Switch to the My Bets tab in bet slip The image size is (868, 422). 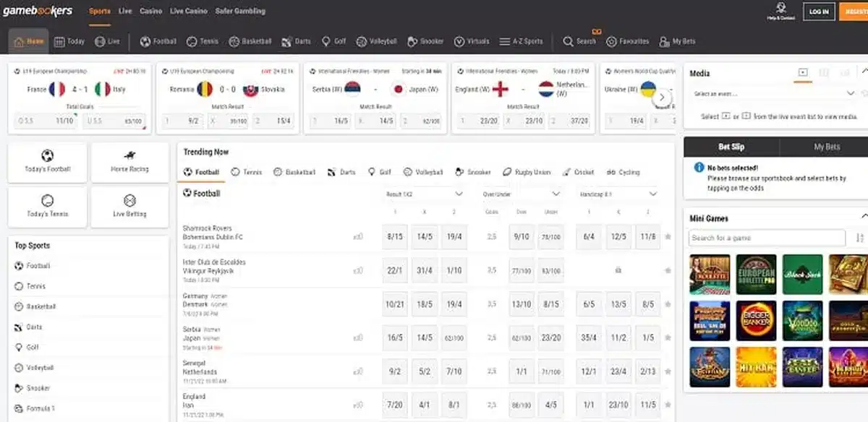(827, 147)
